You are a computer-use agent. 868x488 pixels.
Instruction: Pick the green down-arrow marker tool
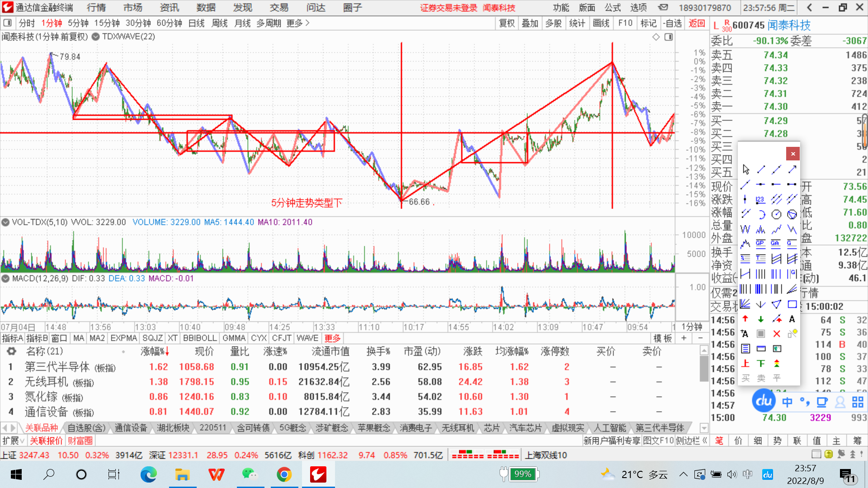[x=761, y=319]
